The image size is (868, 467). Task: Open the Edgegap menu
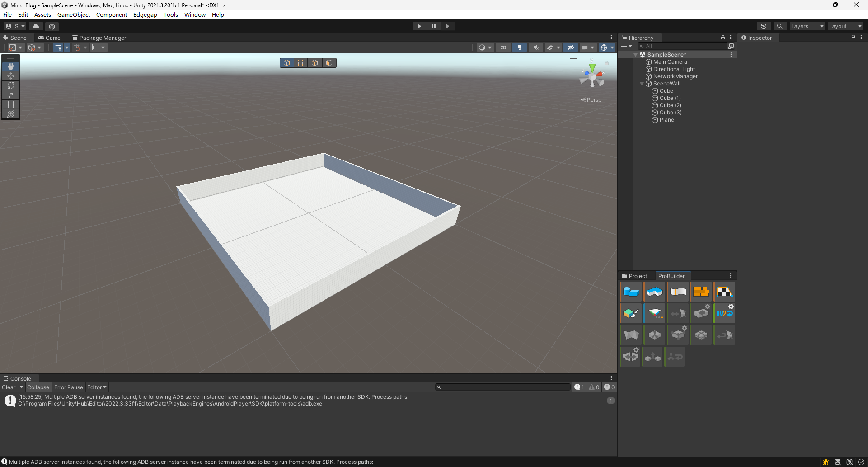[145, 15]
